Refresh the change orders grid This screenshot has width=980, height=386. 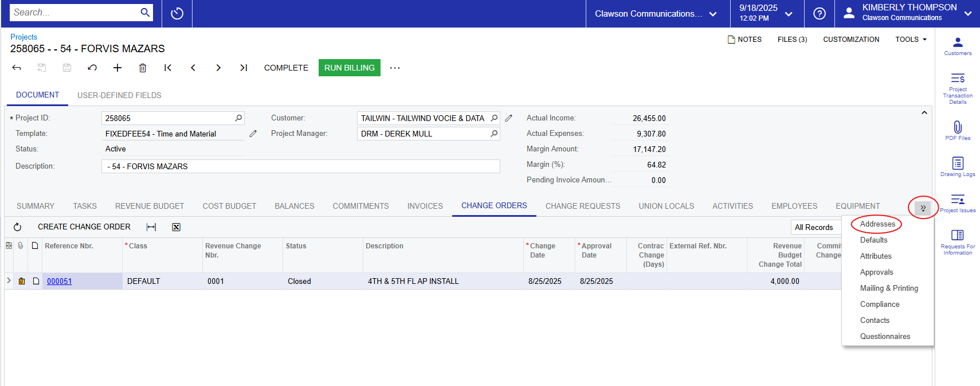[x=17, y=227]
